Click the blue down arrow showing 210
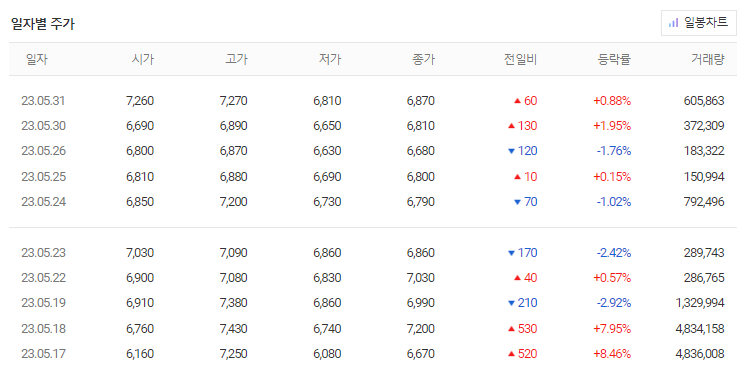This screenshot has width=746, height=379. tap(511, 303)
